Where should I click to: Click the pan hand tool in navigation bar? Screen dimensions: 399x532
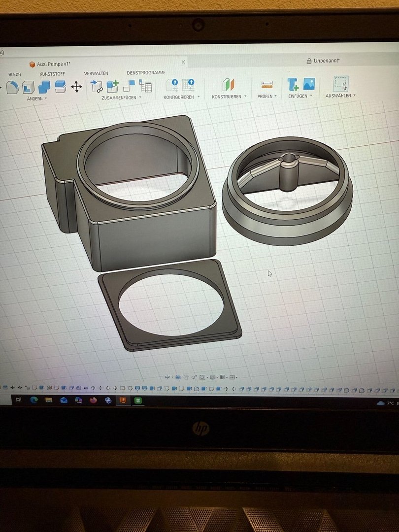tap(186, 377)
